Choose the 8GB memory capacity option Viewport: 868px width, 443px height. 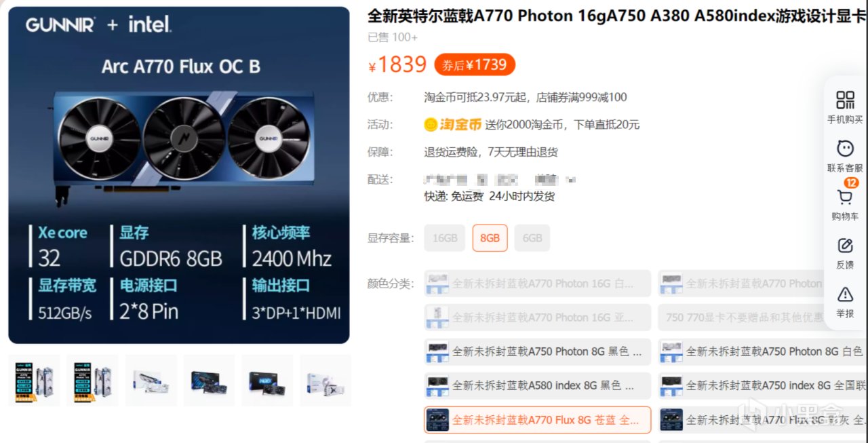coord(490,238)
